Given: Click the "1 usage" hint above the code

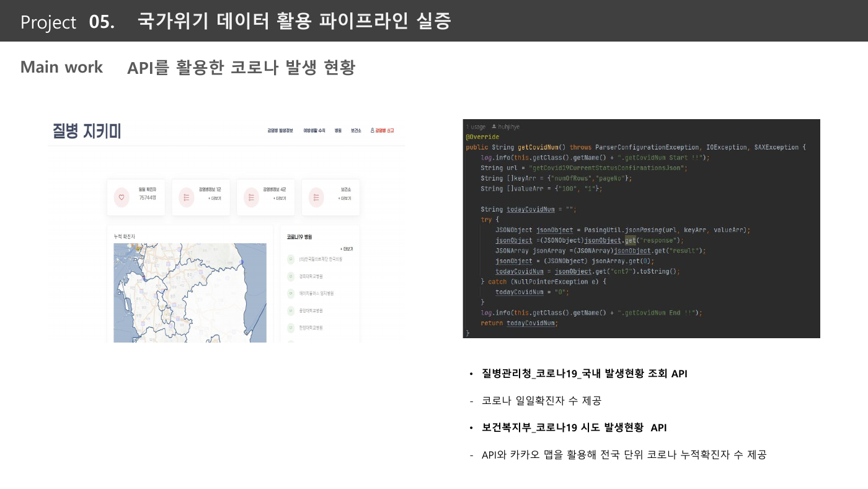Looking at the screenshot, I should [x=476, y=127].
